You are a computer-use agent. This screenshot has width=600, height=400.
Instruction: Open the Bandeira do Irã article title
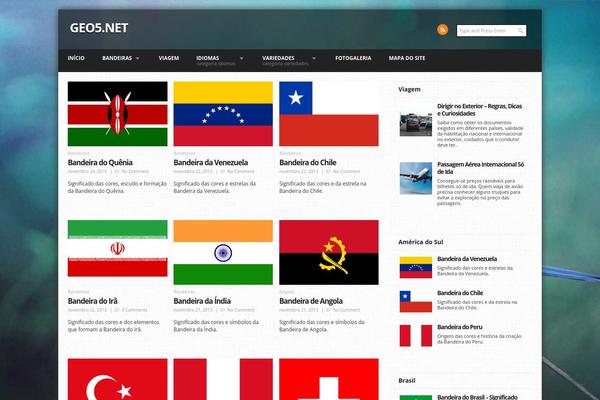(93, 301)
